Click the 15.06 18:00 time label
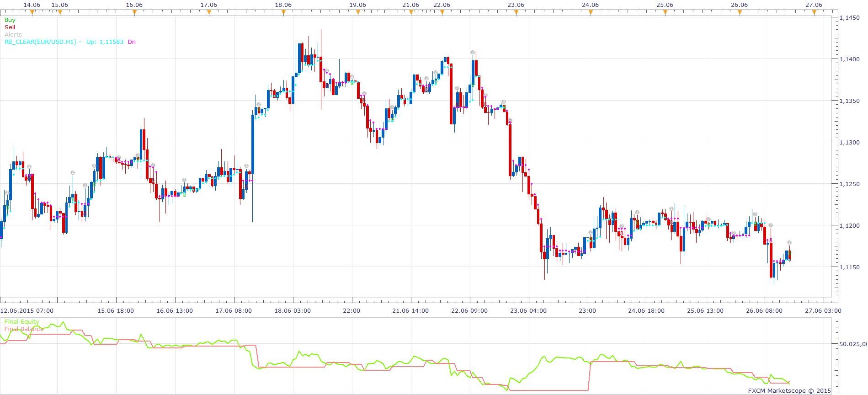The image size is (868, 395). [116, 311]
